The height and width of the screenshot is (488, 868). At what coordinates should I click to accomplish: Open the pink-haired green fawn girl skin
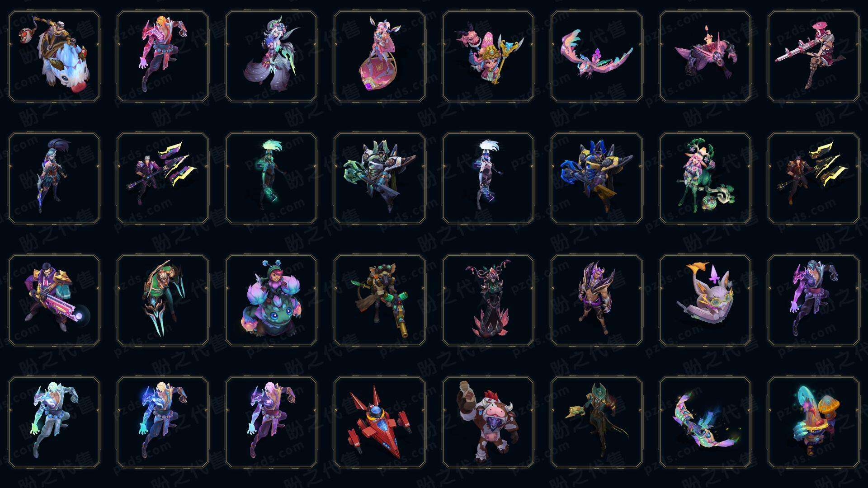click(705, 178)
